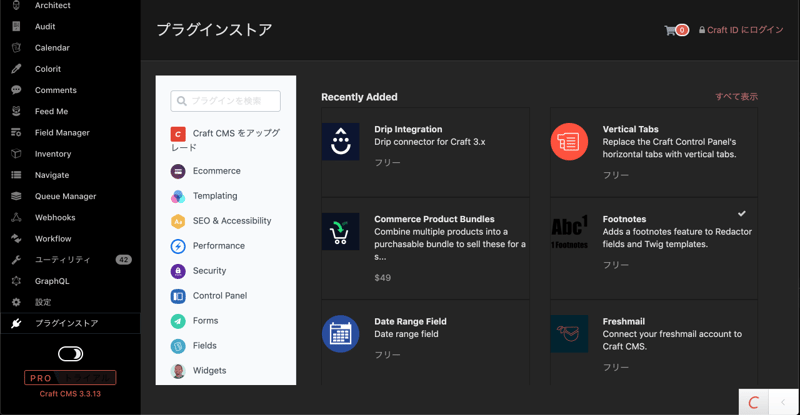The height and width of the screenshot is (415, 800).
Task: Open the shopping cart icon
Action: click(x=671, y=30)
